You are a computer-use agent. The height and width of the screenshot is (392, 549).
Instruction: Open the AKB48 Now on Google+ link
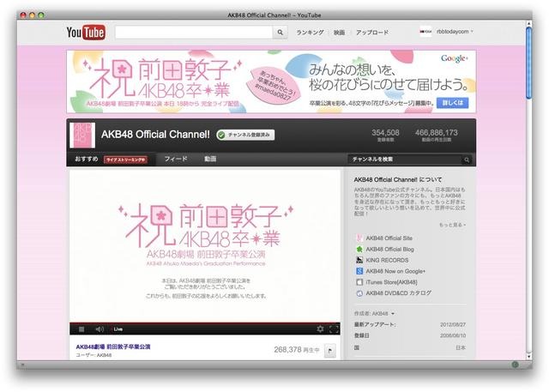(395, 269)
